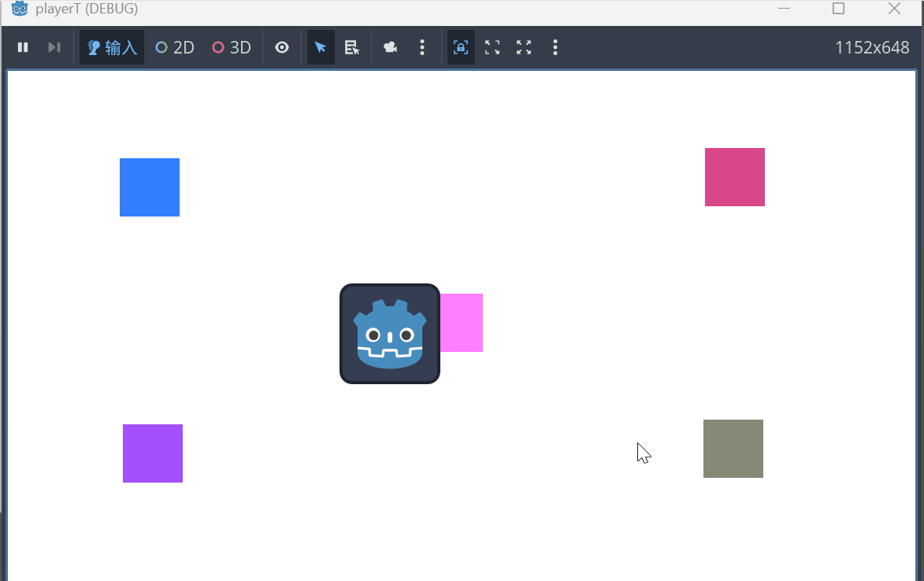Switch to 2D selection mode
The height and width of the screenshot is (581, 924).
click(174, 47)
